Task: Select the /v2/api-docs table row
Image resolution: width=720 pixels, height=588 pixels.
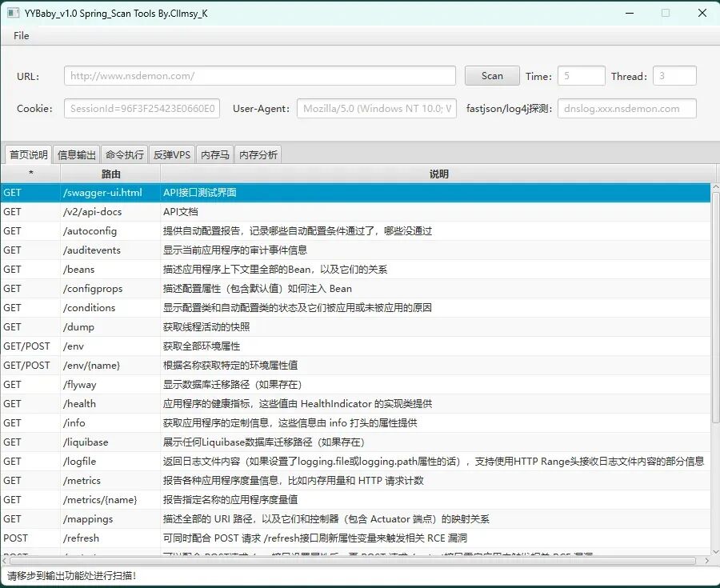Action: [x=355, y=212]
